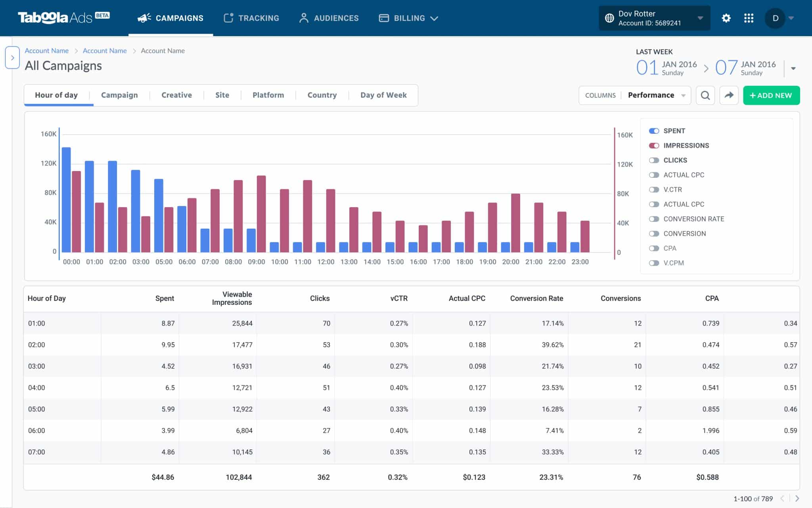The height and width of the screenshot is (508, 812).
Task: Turn on the CONVERSION RATE toggle
Action: pos(654,219)
